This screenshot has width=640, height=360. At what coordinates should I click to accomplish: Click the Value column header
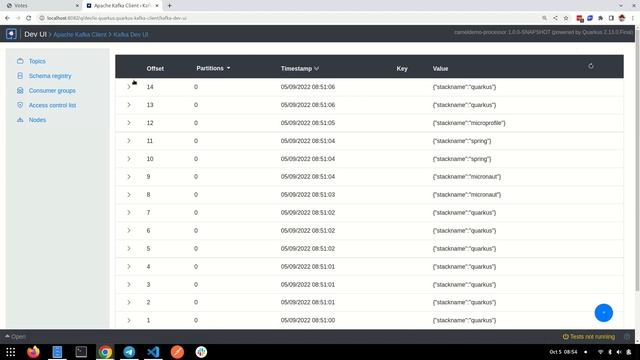pyautogui.click(x=440, y=69)
